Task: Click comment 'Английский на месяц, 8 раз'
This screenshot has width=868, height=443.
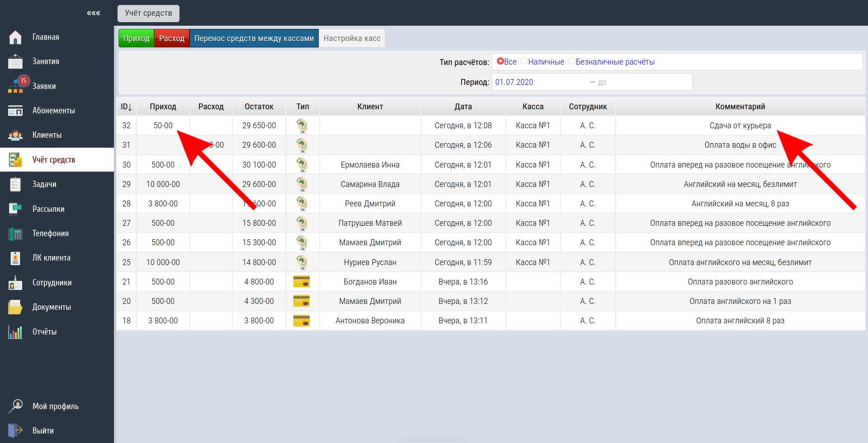Action: point(740,204)
